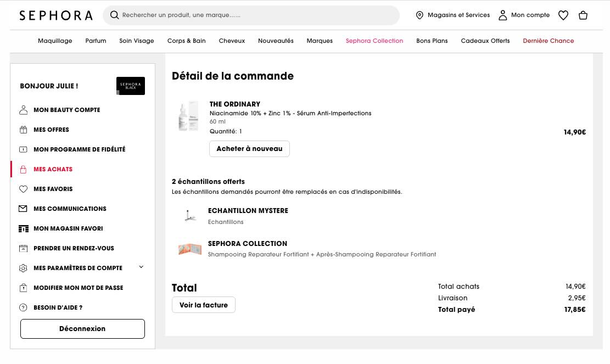Click the search magnifier icon
610x364 pixels.
(x=114, y=15)
